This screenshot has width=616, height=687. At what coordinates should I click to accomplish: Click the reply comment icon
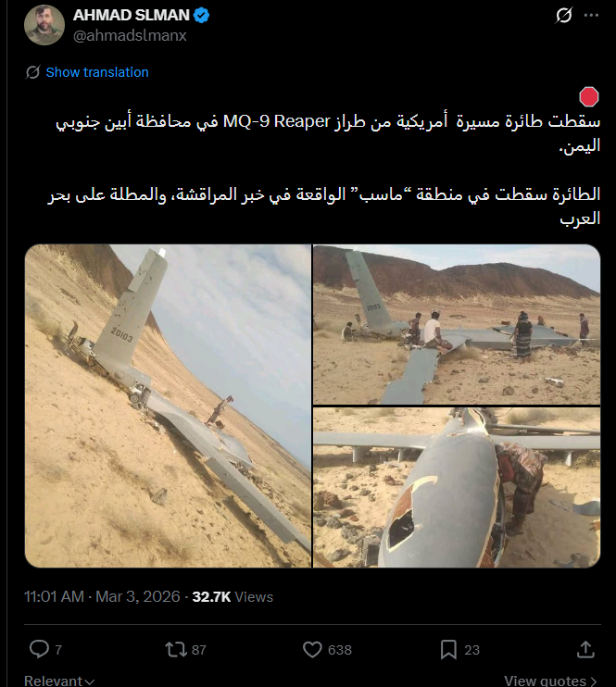pos(39,649)
